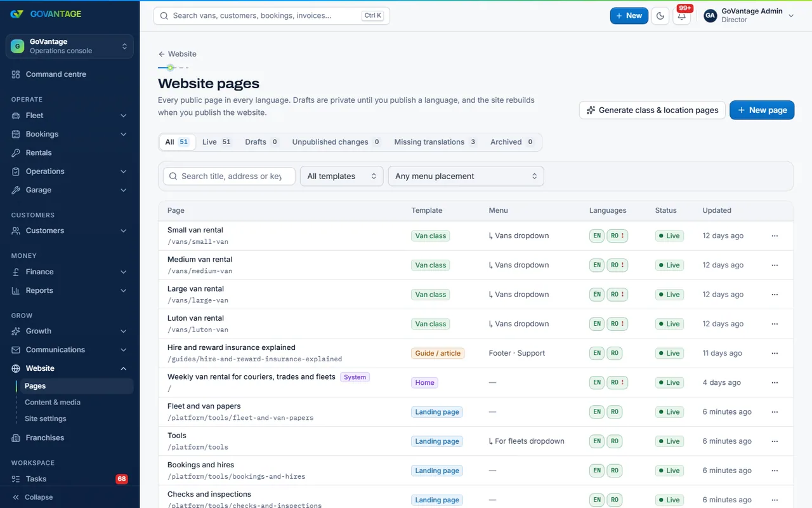Open row actions for Luton van rental

click(x=775, y=324)
